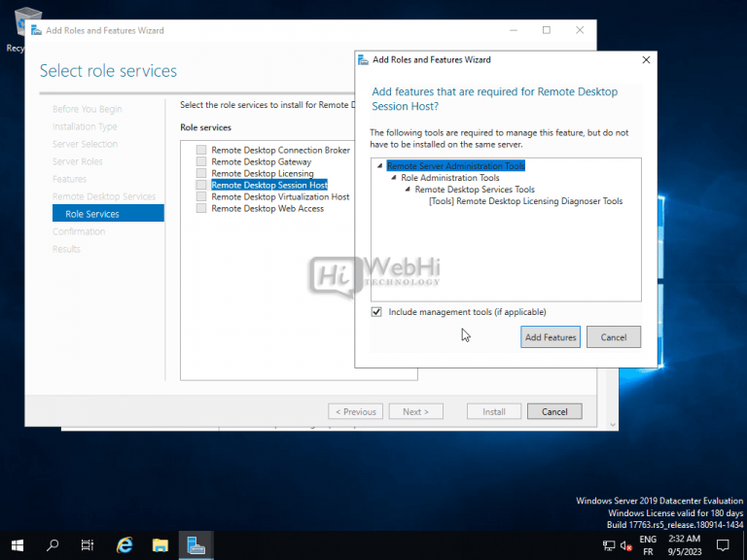747x560 pixels.
Task: Collapse Remote Desktop Services Tools node
Action: 408,190
